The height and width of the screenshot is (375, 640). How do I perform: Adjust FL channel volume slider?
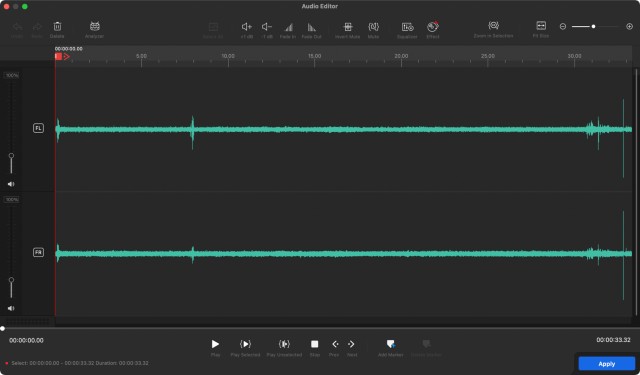(x=11, y=155)
